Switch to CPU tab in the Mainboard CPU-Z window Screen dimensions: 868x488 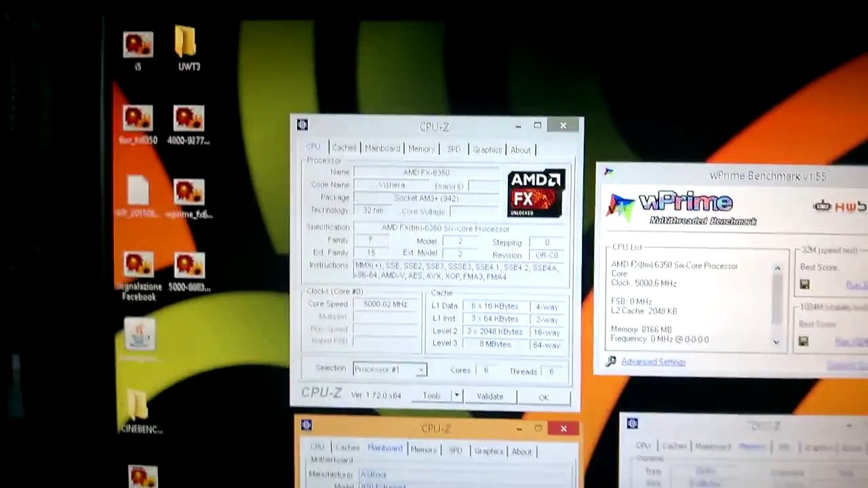pos(317,447)
